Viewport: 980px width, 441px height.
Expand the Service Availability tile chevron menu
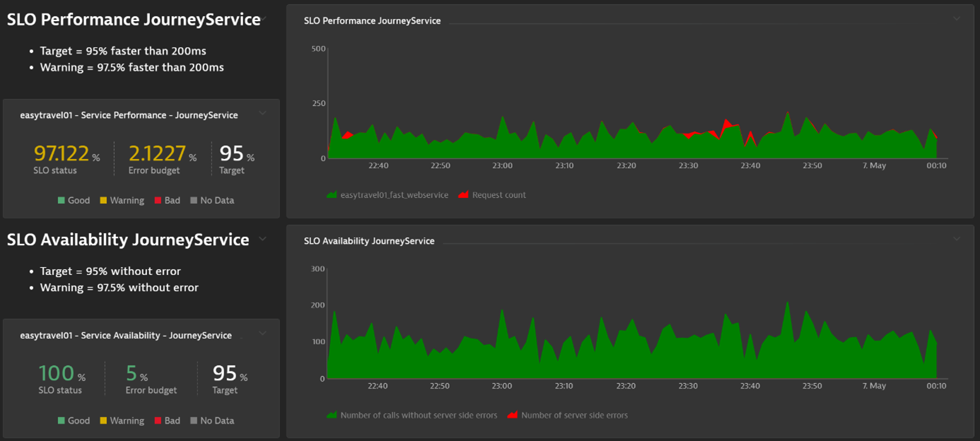click(x=262, y=334)
